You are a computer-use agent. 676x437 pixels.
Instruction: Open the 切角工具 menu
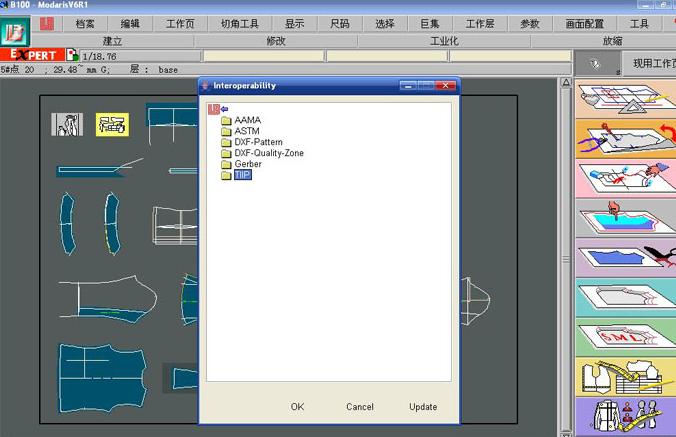[x=239, y=23]
